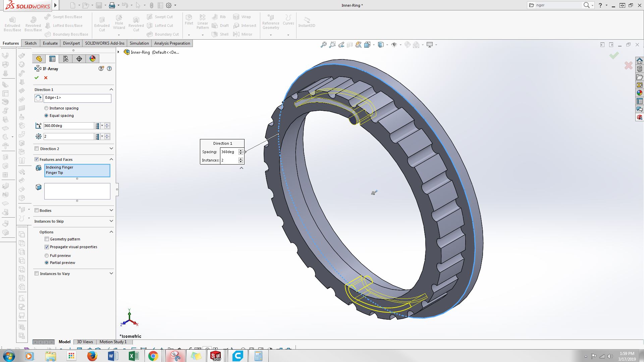The image size is (644, 362).
Task: Expand the Bodies section chevron
Action: point(111,210)
